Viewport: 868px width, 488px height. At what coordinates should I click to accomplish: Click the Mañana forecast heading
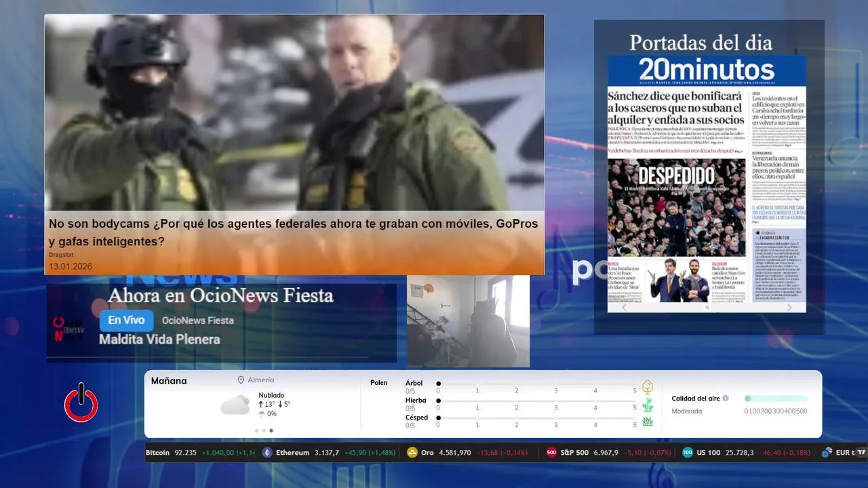coord(169,381)
